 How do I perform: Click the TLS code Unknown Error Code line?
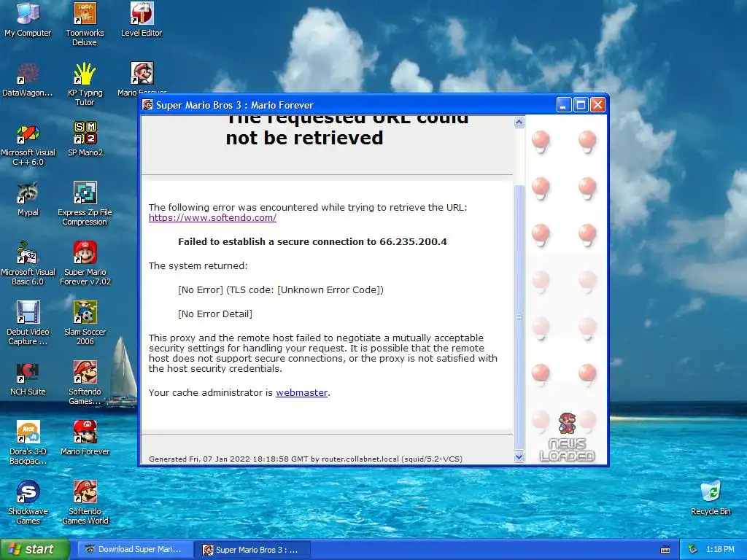coord(281,290)
